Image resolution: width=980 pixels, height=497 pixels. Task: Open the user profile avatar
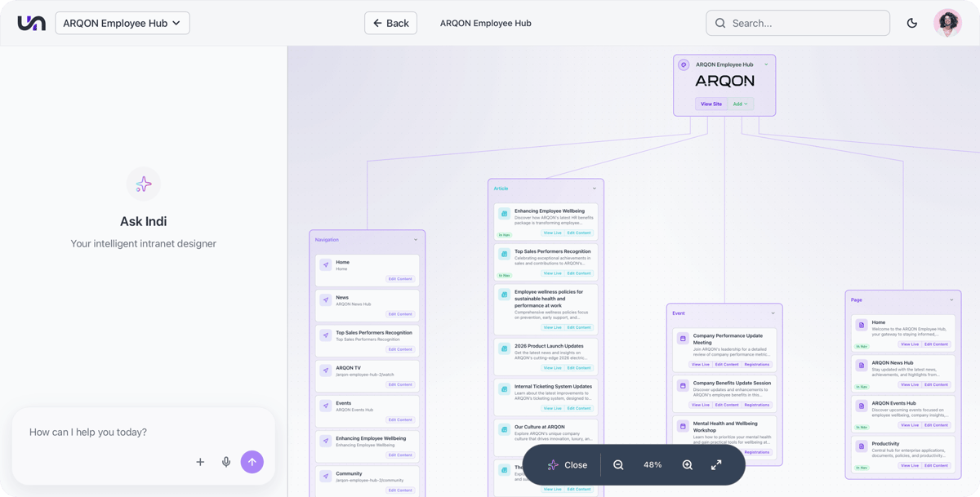point(947,23)
